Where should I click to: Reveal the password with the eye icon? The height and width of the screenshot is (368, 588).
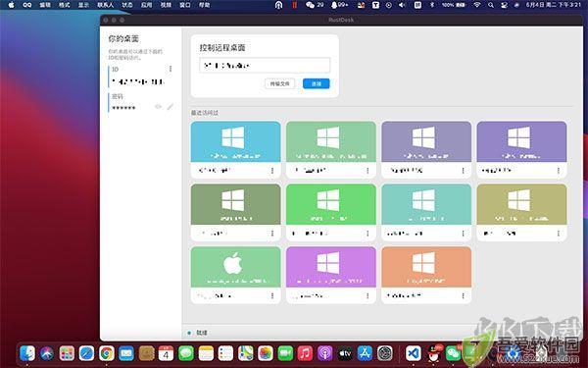(158, 107)
